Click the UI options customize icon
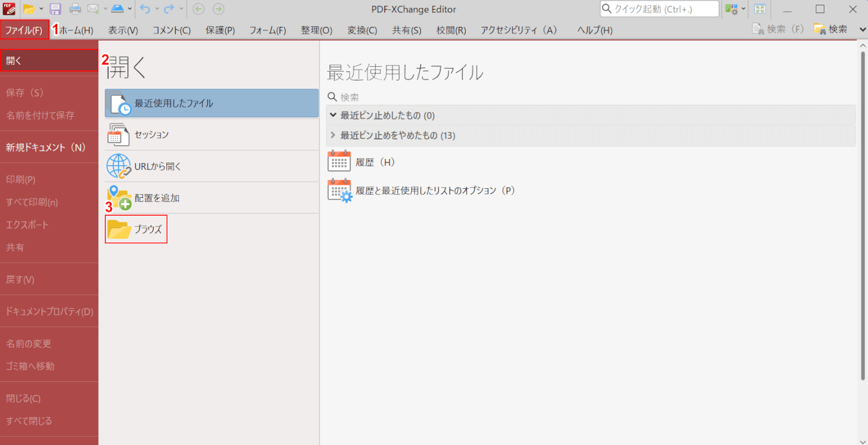The width and height of the screenshot is (868, 445). [731, 9]
